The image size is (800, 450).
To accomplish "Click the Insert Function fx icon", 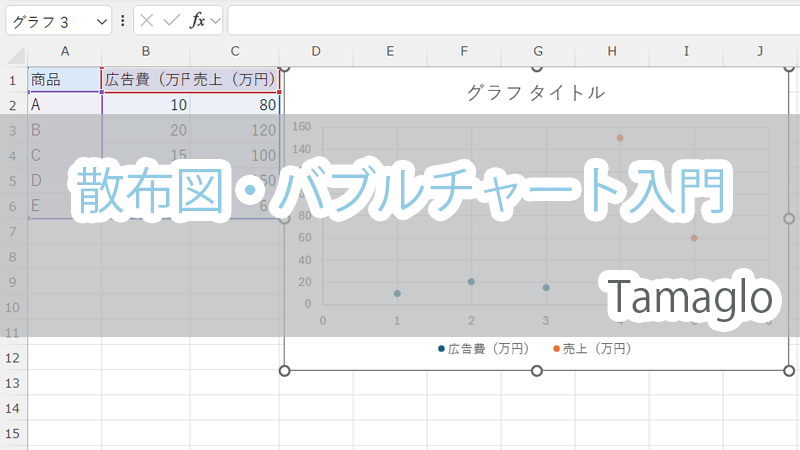I will [x=197, y=20].
